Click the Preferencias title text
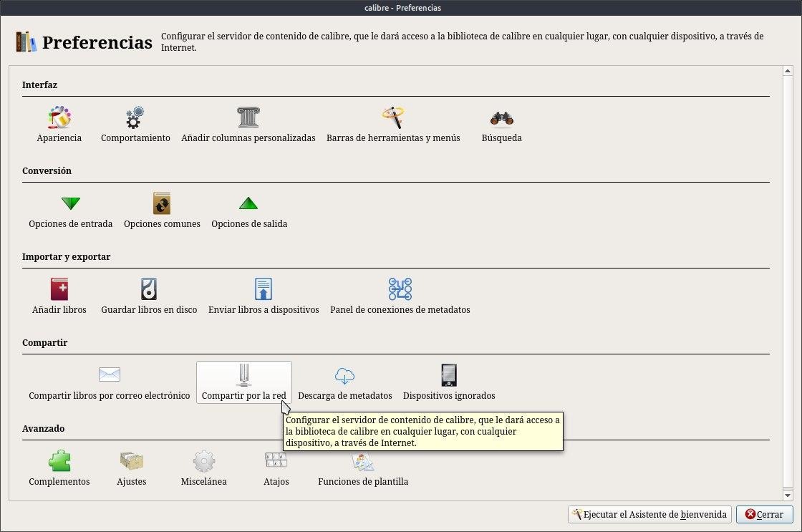This screenshot has height=532, width=802. point(97,42)
